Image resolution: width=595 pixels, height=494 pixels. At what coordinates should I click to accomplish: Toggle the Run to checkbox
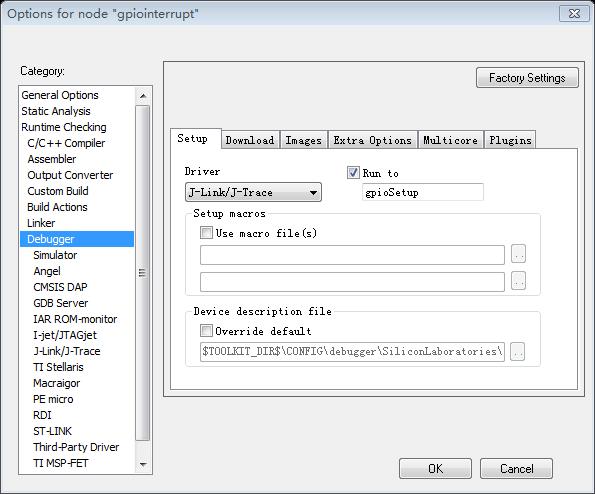coord(353,173)
